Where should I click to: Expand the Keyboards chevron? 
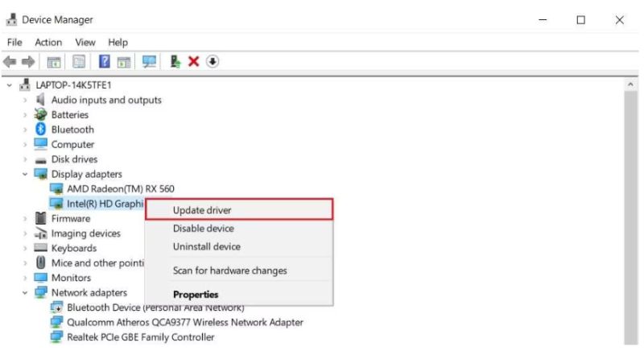pyautogui.click(x=25, y=248)
